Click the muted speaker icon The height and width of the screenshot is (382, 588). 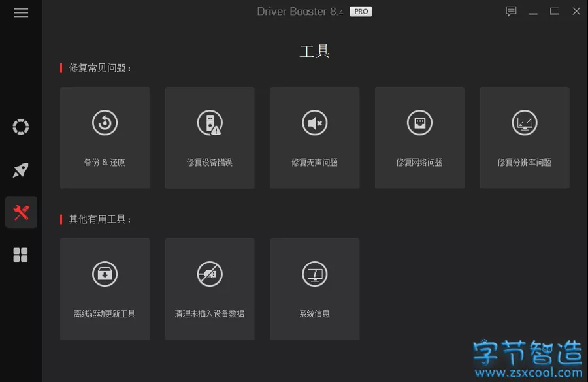click(x=315, y=123)
